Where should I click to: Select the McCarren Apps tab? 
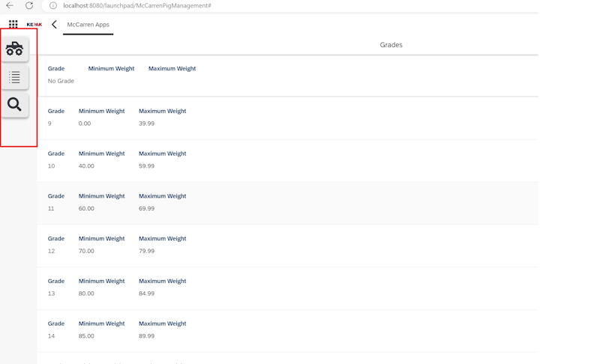click(88, 25)
